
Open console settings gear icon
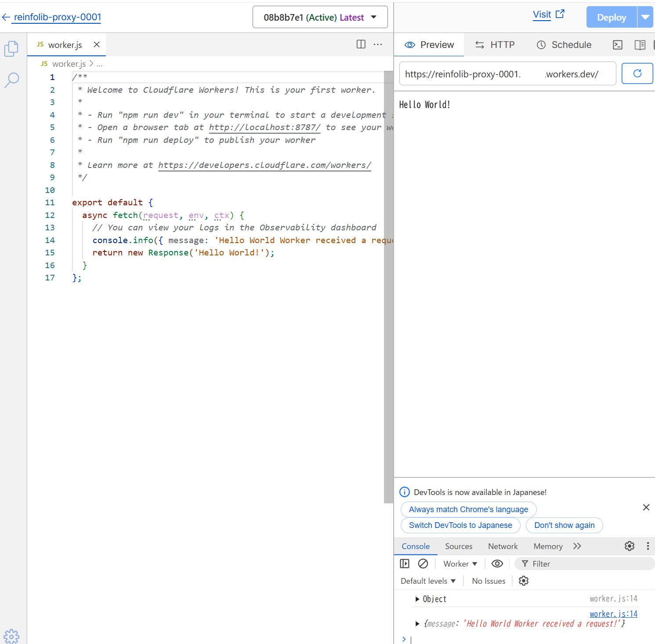pyautogui.click(x=524, y=581)
